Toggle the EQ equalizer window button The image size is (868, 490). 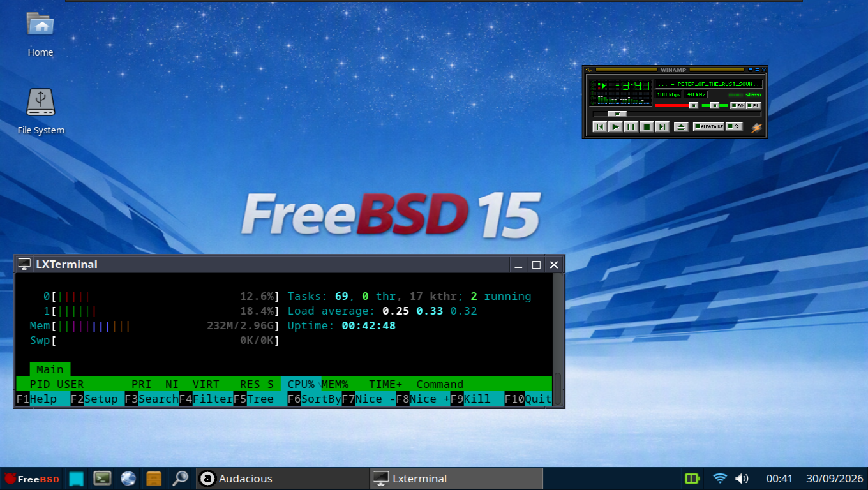coord(738,105)
